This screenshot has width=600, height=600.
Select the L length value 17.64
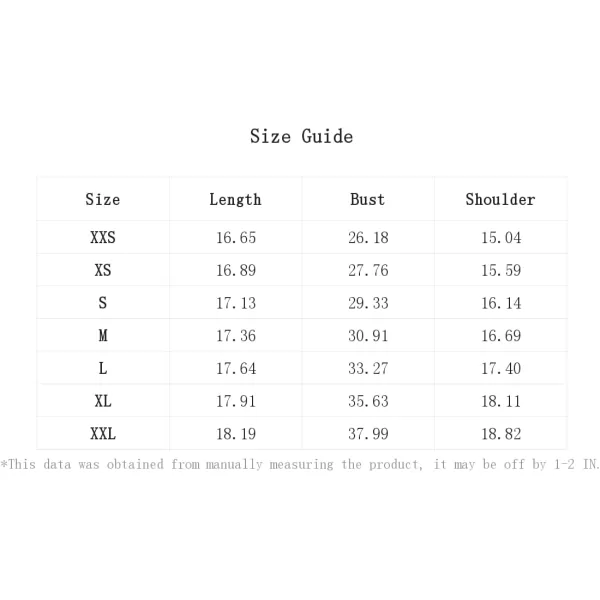236,368
